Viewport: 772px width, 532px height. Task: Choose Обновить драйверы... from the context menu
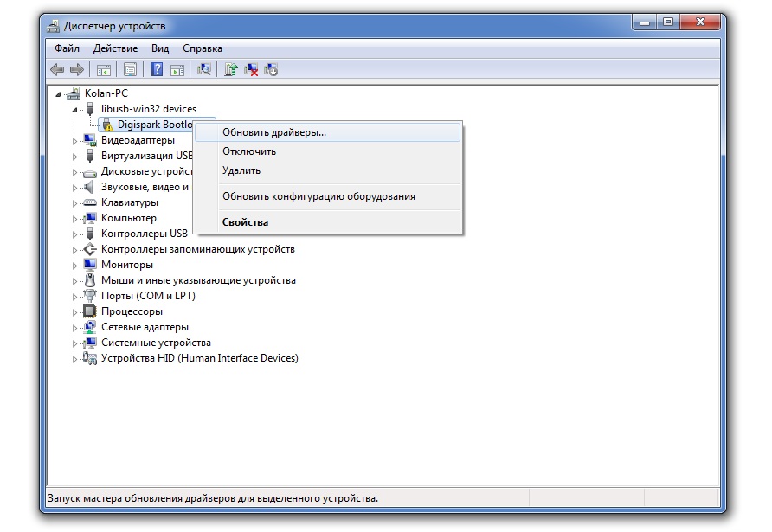(x=274, y=132)
